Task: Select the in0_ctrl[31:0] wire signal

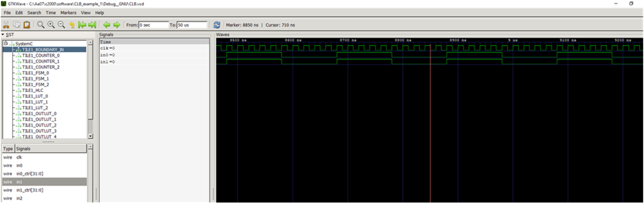Action: (29, 174)
